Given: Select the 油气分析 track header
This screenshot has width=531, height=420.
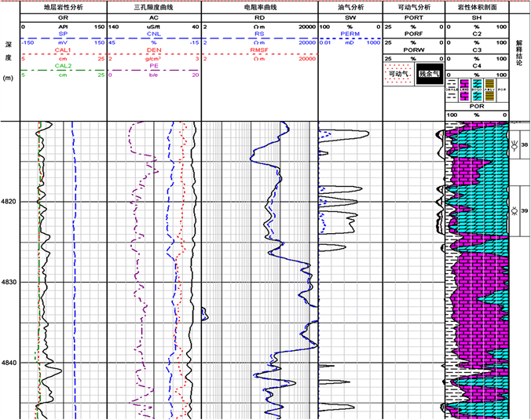Looking at the screenshot, I should tap(350, 5).
